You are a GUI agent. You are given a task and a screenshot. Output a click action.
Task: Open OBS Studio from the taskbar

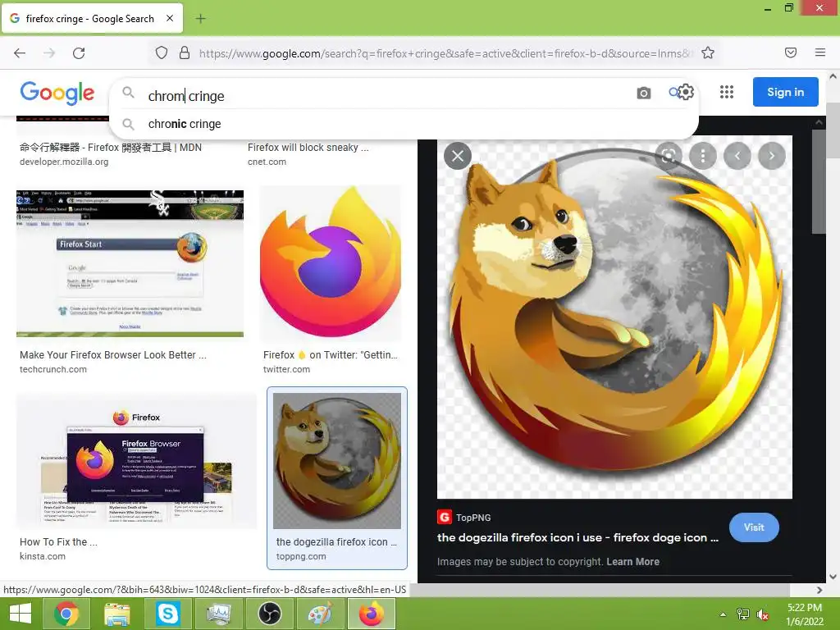[269, 614]
